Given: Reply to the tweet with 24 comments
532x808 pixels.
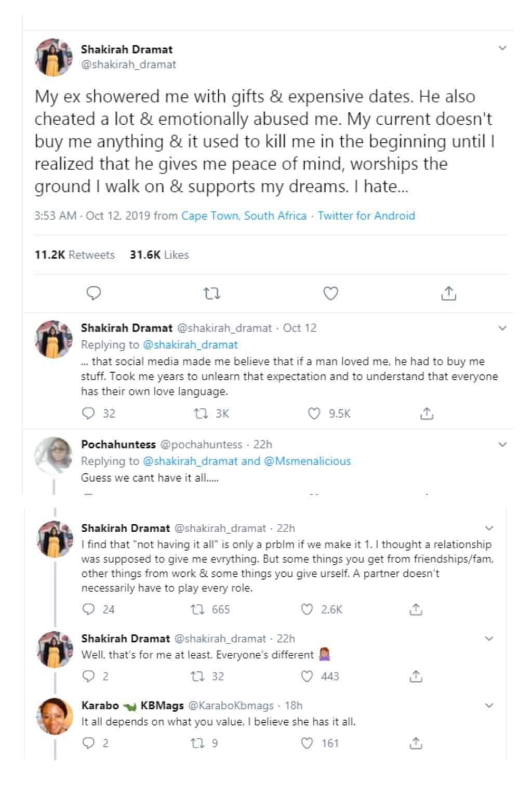Looking at the screenshot, I should (89, 610).
